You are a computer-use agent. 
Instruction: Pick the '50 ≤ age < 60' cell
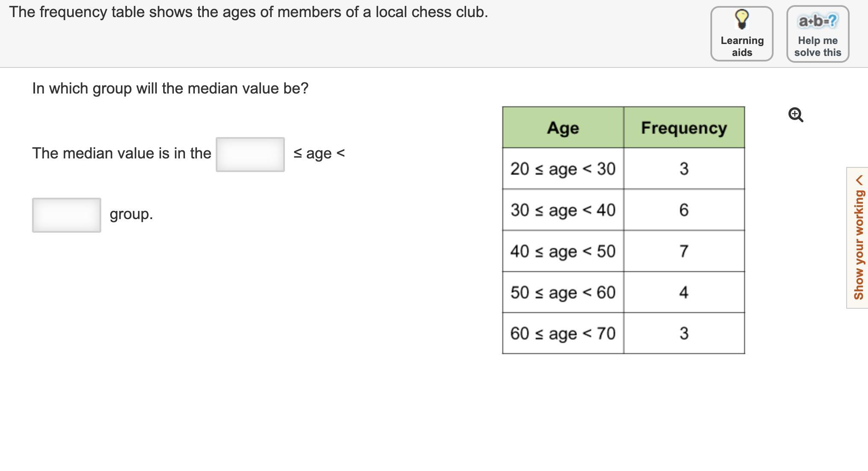tap(563, 293)
